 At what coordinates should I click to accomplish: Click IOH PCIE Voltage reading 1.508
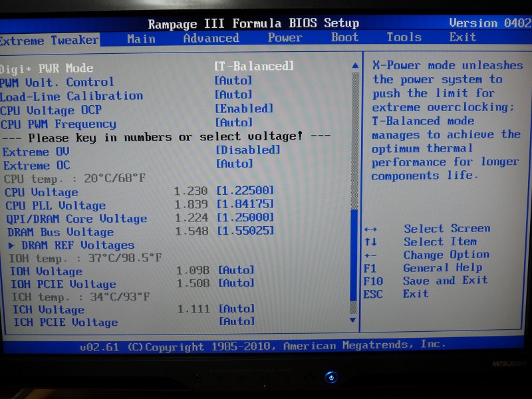tap(193, 283)
